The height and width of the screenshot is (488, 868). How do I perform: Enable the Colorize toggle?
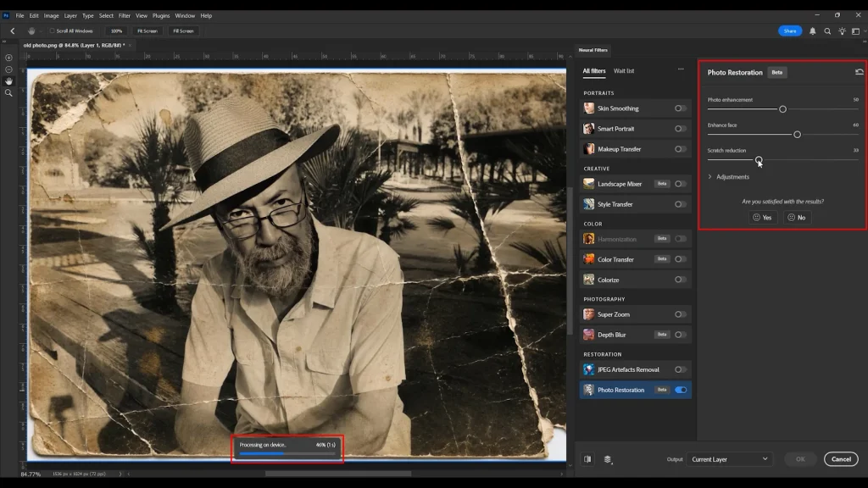pos(681,280)
